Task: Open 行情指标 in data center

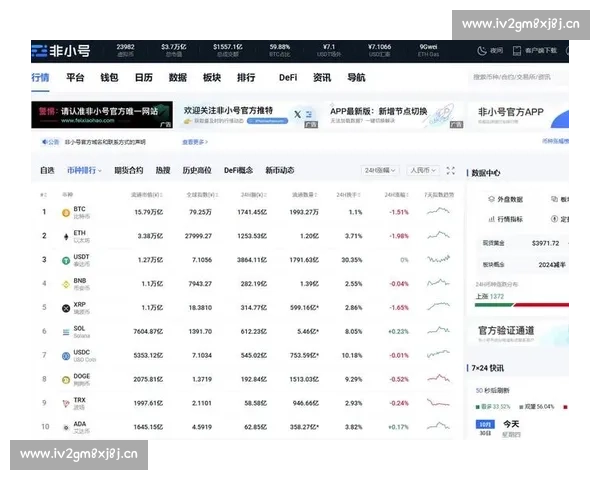Action: (x=505, y=219)
